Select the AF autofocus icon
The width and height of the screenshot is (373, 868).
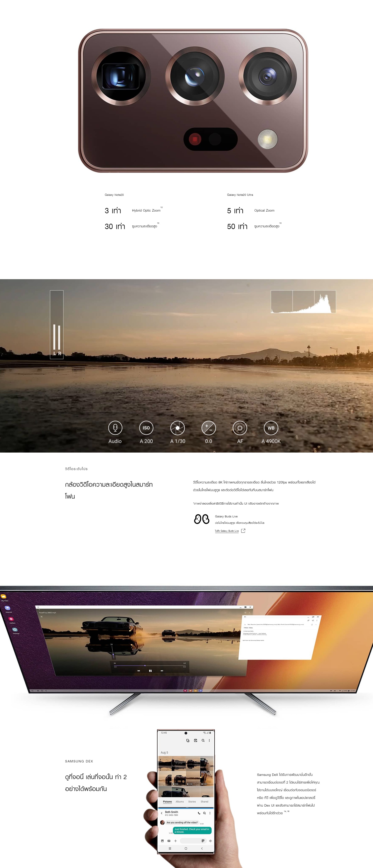[x=240, y=428]
